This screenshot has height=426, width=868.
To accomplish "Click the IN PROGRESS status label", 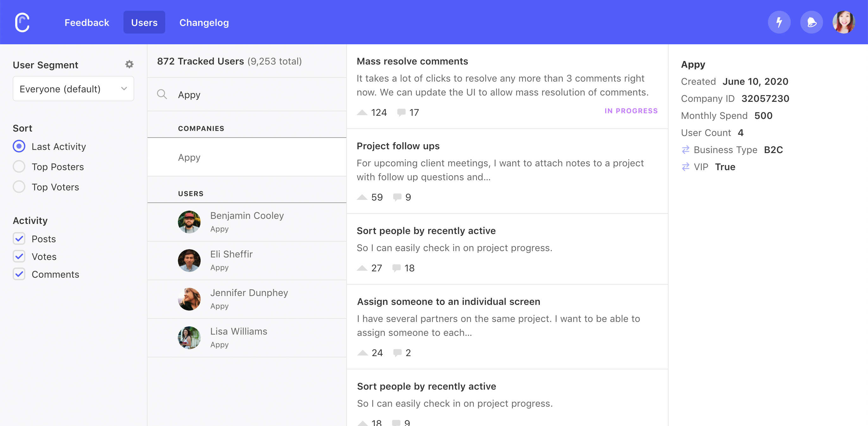I will click(631, 111).
